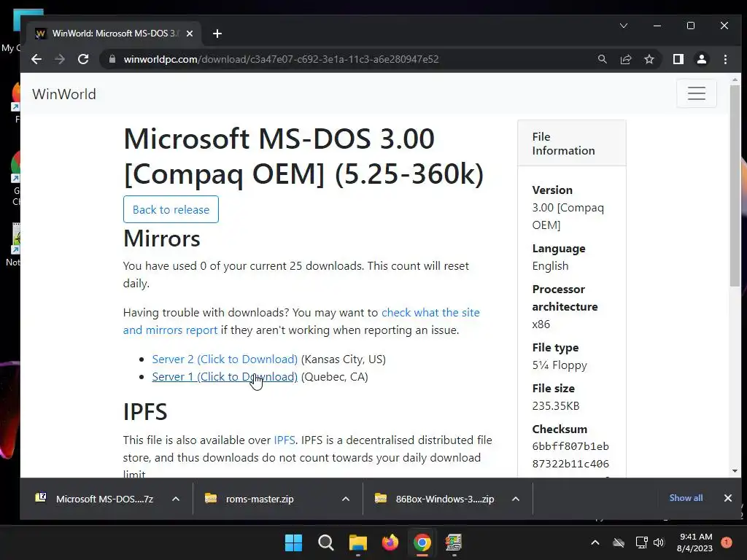Open the zoom magnifier icon in address bar
This screenshot has height=560, width=747.
point(602,59)
